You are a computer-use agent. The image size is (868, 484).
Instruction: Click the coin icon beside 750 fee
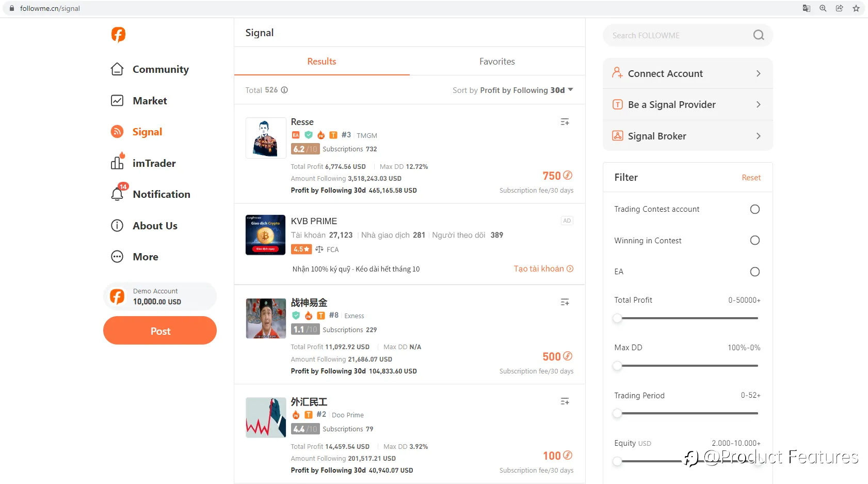point(568,175)
